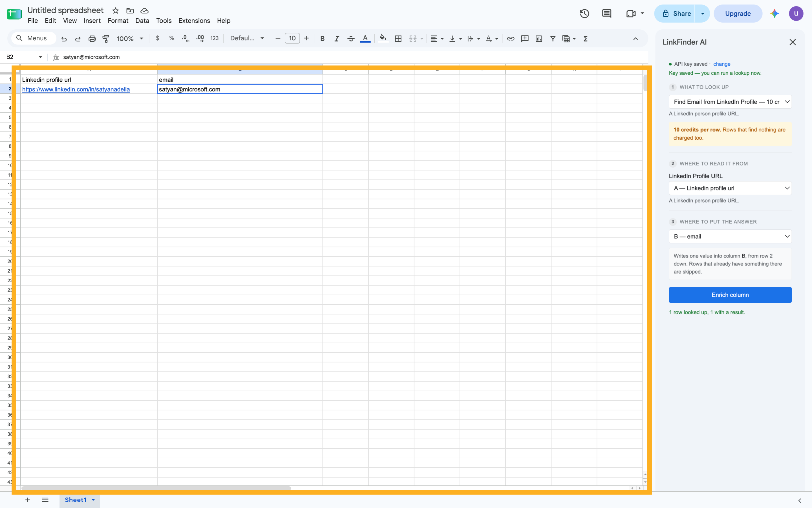
Task: Open the borders tool
Action: [398, 39]
